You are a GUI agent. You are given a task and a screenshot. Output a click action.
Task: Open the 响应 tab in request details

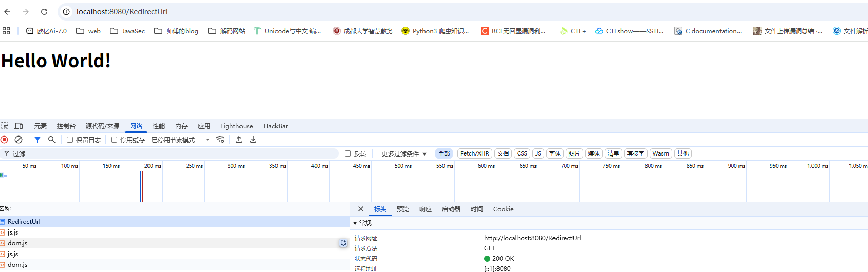[425, 209]
